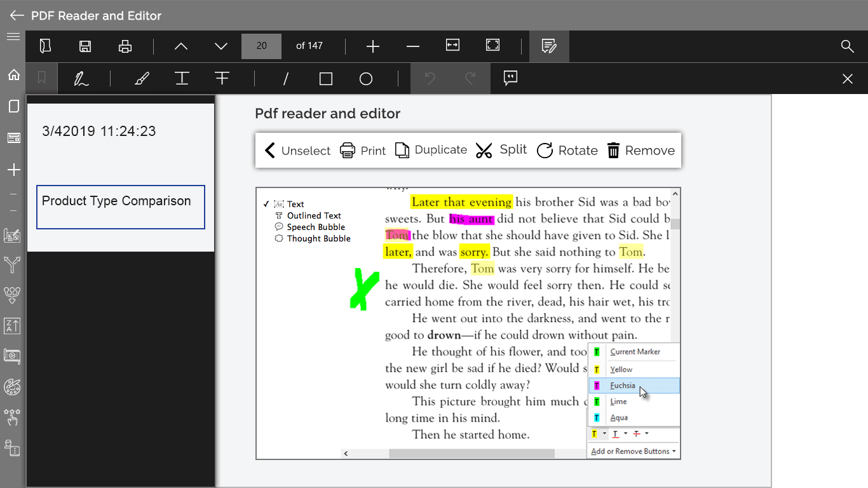Choose the strikethrough text tool
The height and width of the screenshot is (488, 868).
(x=222, y=78)
